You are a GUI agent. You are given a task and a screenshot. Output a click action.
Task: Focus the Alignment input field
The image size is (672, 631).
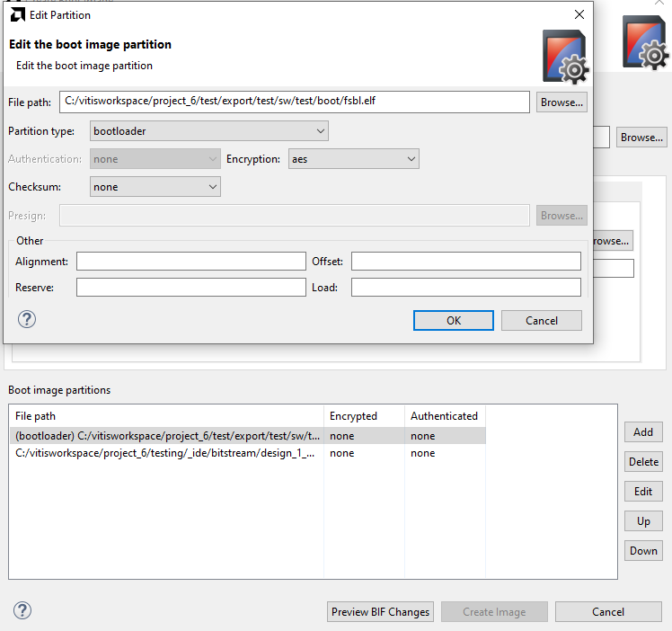[191, 262]
